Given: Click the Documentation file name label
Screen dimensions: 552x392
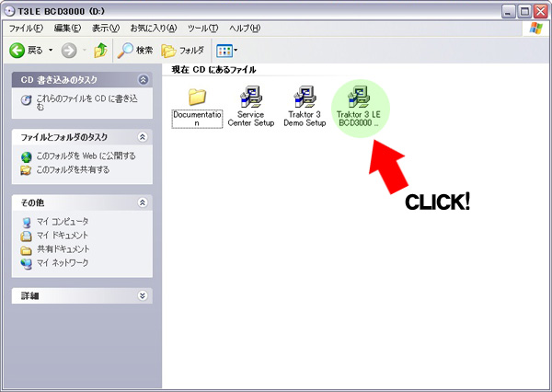Looking at the screenshot, I should coord(197,119).
